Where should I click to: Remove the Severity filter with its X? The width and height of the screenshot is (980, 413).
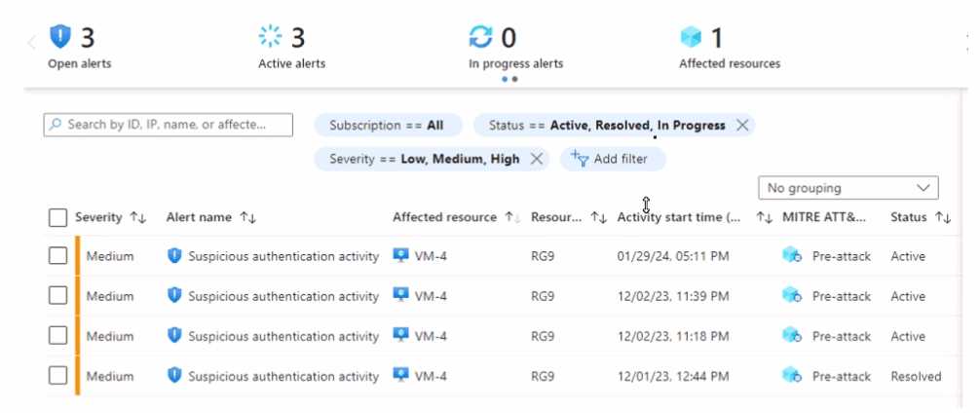536,159
